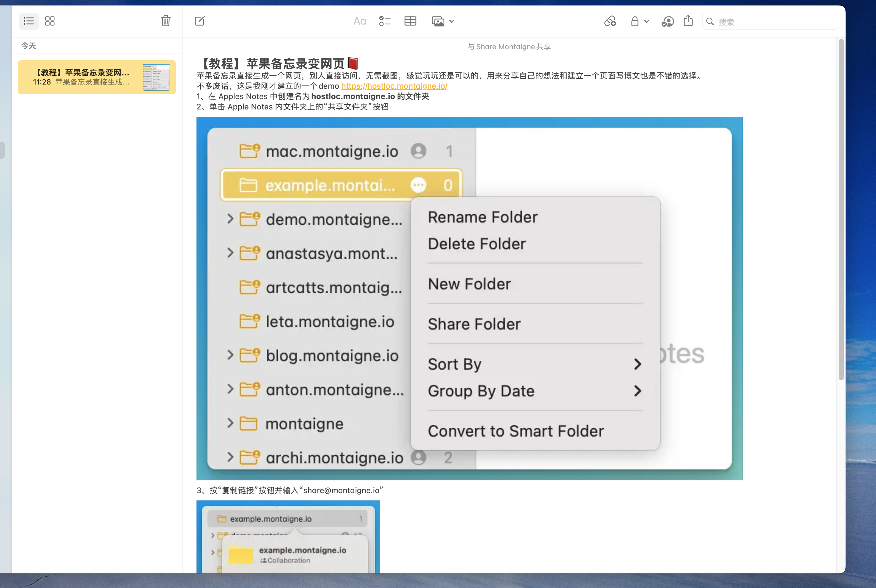Click Group By Date in embedded tutorial image
Screen dimensions: 876x588
[x=481, y=391]
